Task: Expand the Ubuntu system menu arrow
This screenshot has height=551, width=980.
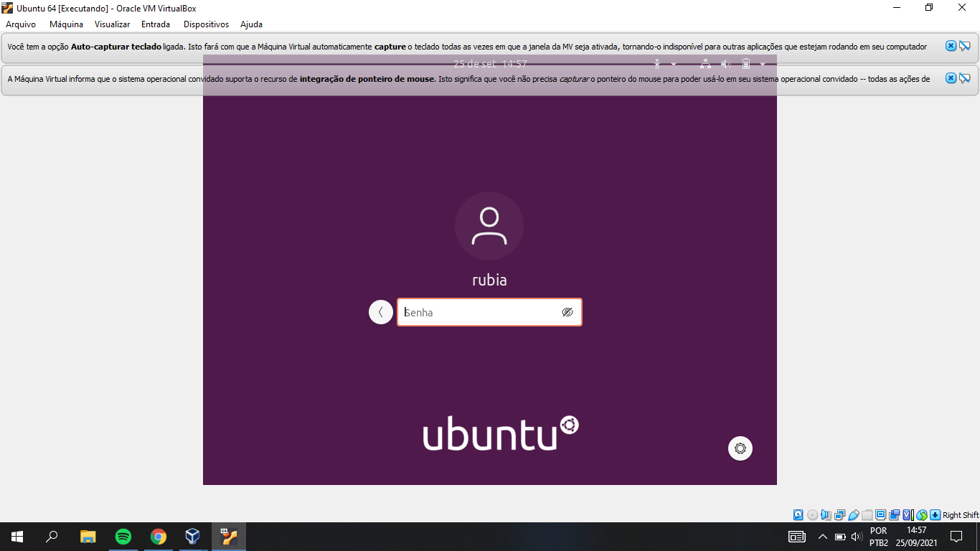Action: point(763,64)
